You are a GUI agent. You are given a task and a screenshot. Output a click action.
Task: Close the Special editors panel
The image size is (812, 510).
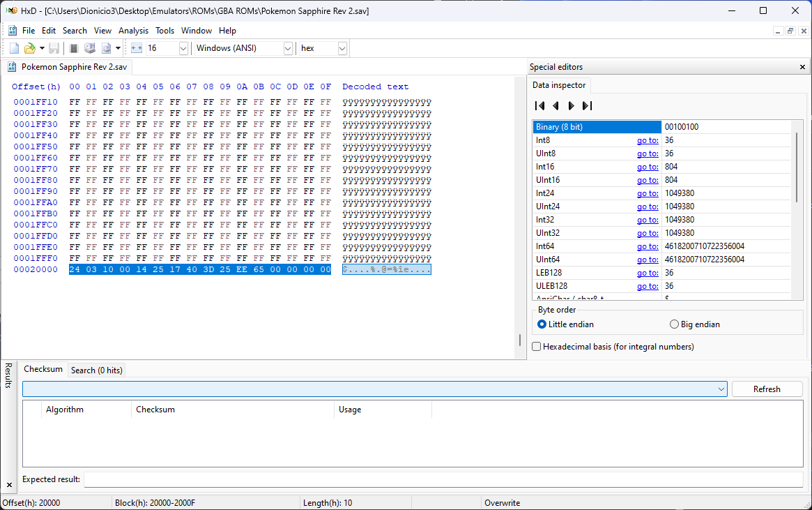coord(802,67)
